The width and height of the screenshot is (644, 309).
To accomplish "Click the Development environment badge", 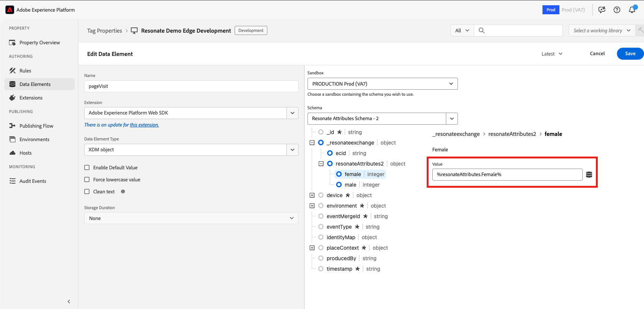I will tap(251, 30).
